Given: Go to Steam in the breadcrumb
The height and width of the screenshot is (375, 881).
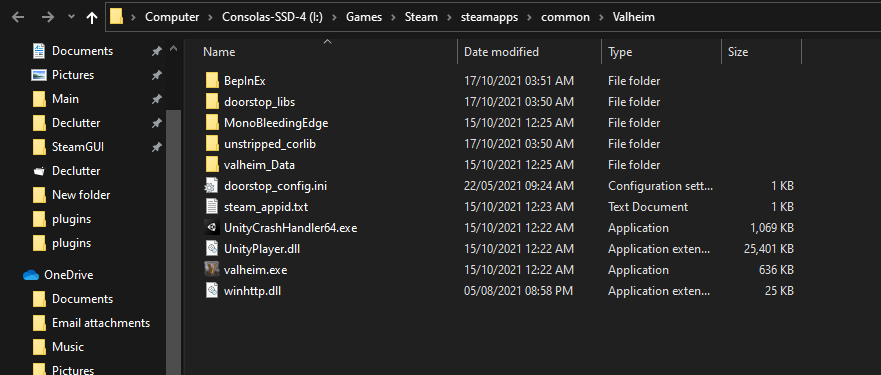Looking at the screenshot, I should (421, 17).
